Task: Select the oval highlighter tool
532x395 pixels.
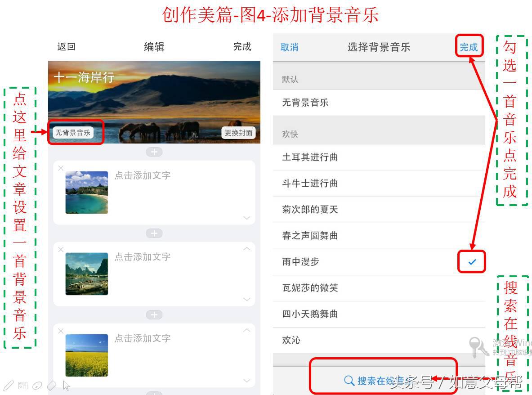Action: coord(37,385)
